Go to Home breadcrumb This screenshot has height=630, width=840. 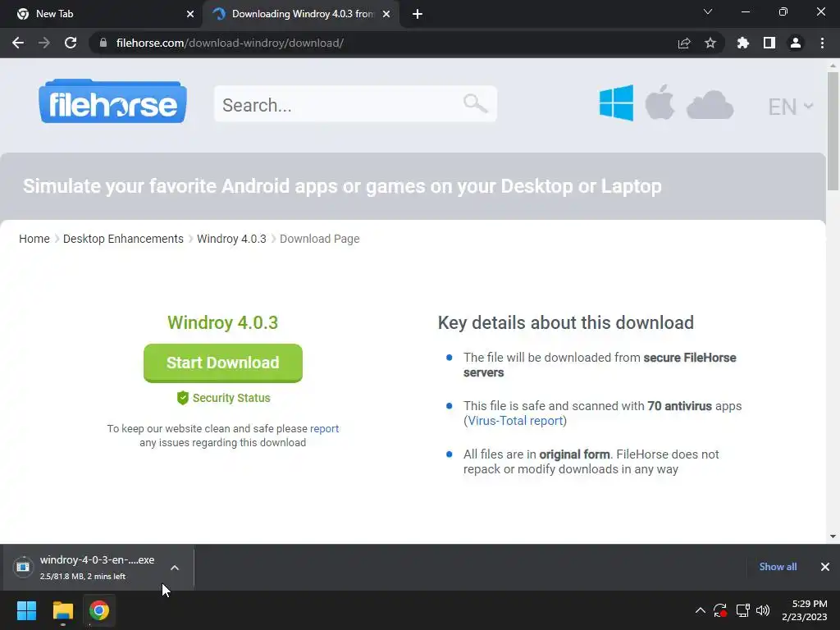(x=34, y=239)
